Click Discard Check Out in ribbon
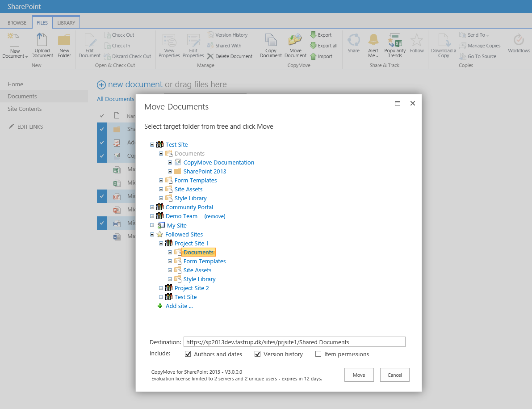Image resolution: width=532 pixels, height=409 pixels. click(x=127, y=56)
